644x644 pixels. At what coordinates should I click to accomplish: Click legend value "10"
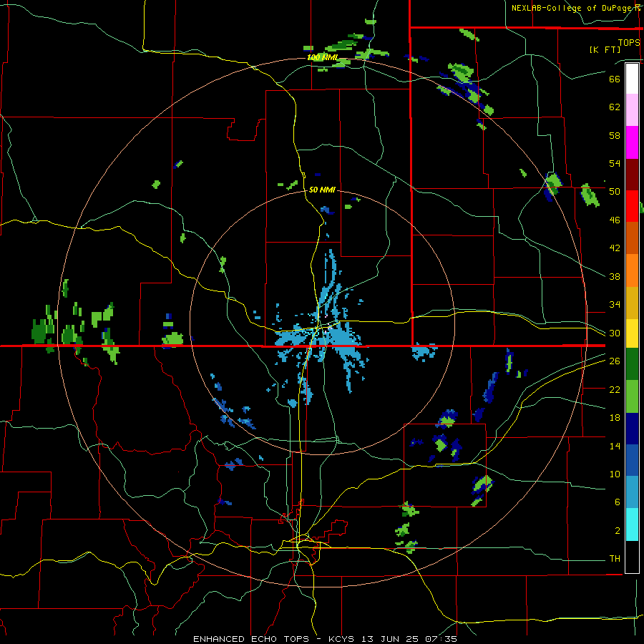(615, 474)
